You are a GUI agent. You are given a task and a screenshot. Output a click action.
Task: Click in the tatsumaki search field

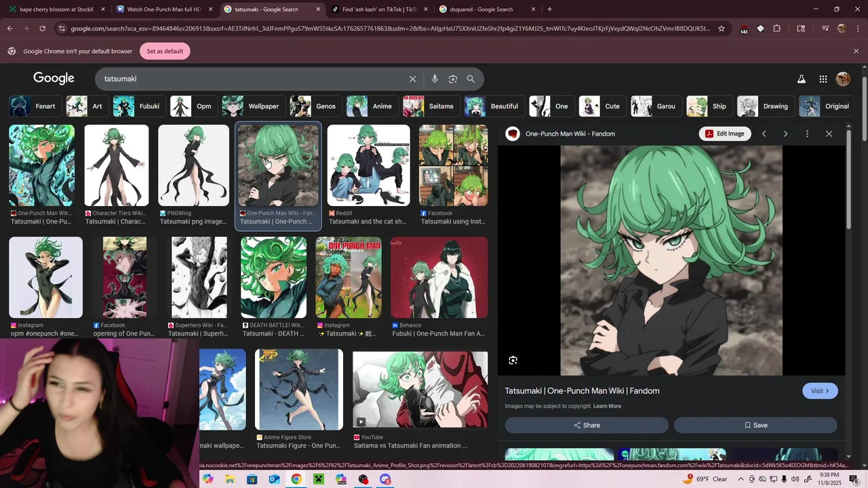coord(251,79)
